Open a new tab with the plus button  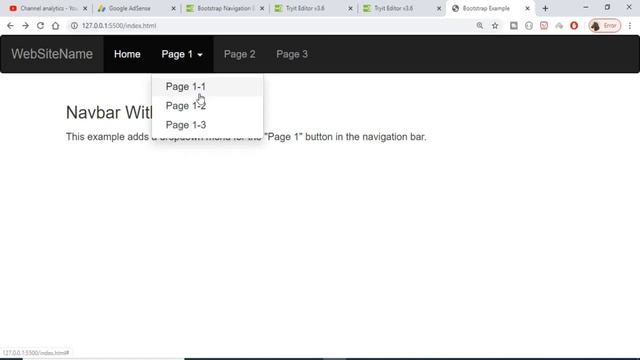[x=545, y=8]
